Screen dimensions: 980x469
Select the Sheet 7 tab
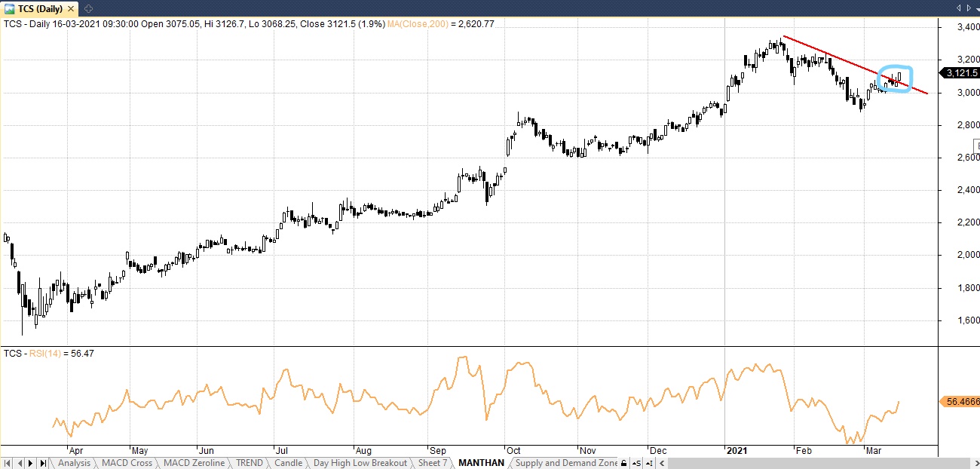click(433, 463)
